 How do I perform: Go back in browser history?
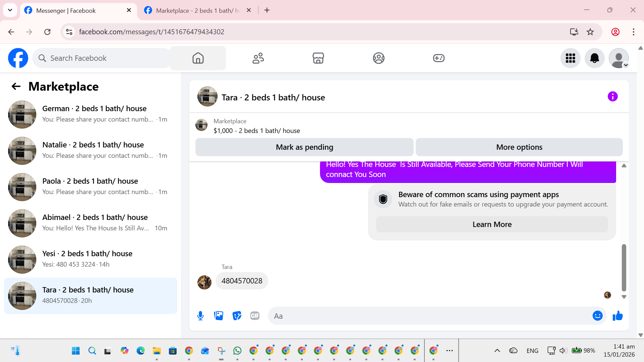click(x=11, y=32)
